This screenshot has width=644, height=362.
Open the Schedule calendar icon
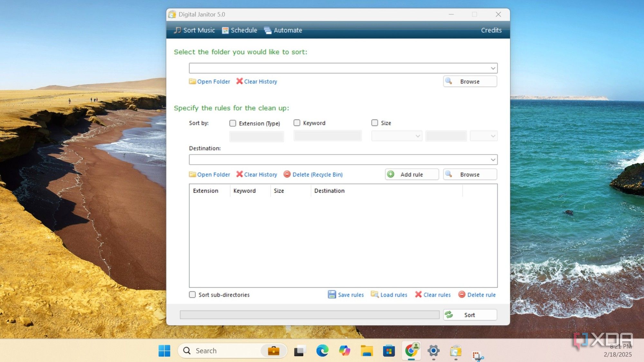pos(225,30)
